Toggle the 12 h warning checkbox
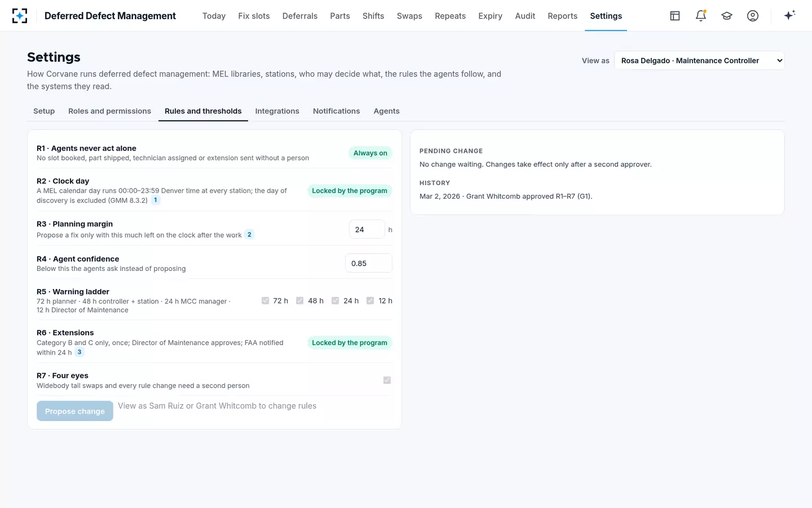812x508 pixels. (370, 301)
